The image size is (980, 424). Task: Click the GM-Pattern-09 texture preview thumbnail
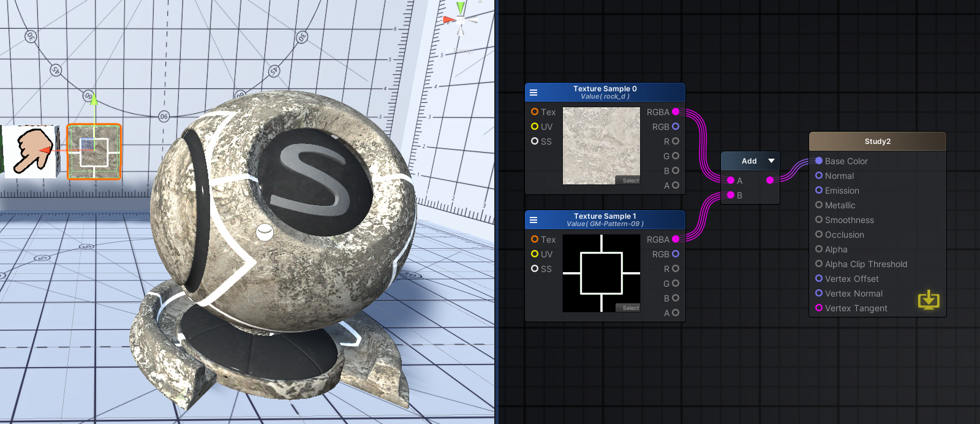(x=601, y=273)
